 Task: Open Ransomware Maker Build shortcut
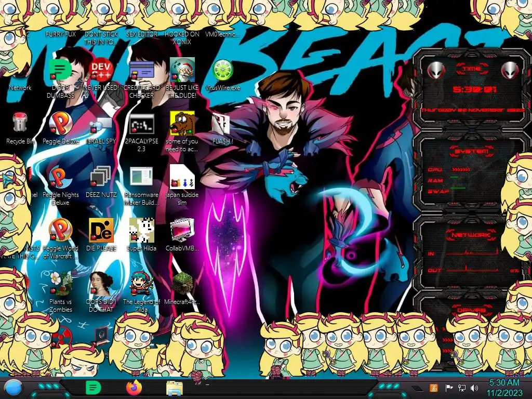141,177
